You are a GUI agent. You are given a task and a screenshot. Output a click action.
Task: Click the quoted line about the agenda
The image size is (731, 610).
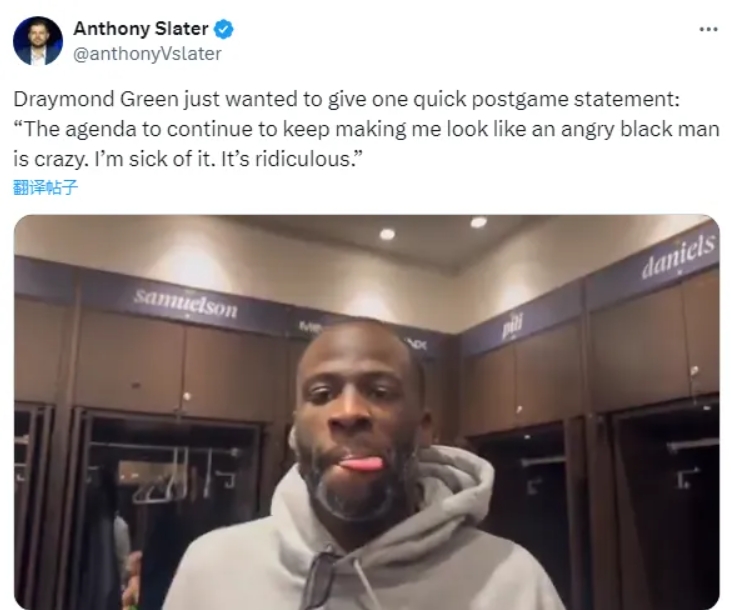click(x=366, y=129)
